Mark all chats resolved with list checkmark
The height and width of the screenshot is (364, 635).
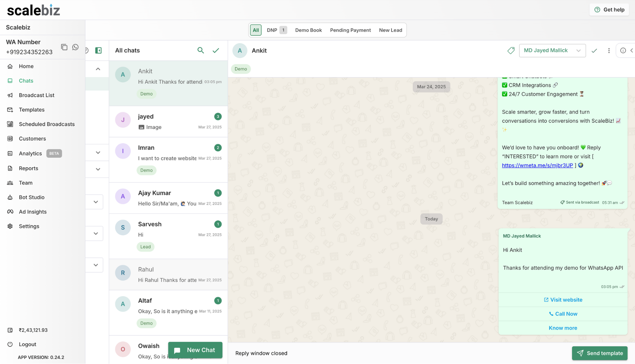coord(216,50)
